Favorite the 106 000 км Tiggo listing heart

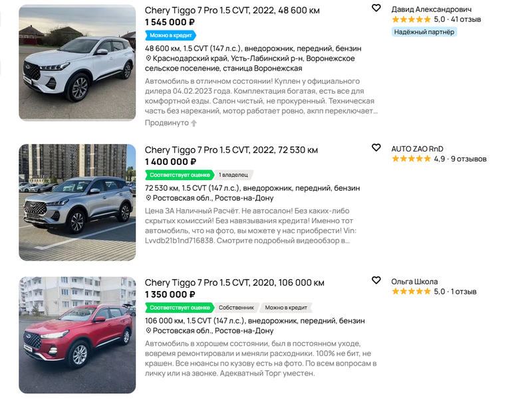tap(376, 280)
